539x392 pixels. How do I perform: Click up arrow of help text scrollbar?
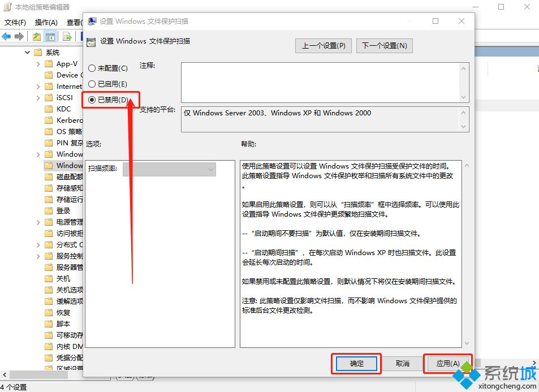point(467,165)
